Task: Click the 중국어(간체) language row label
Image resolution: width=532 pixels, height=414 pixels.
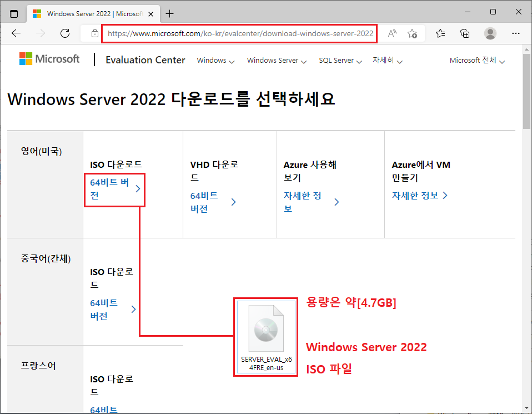Action: [x=46, y=258]
